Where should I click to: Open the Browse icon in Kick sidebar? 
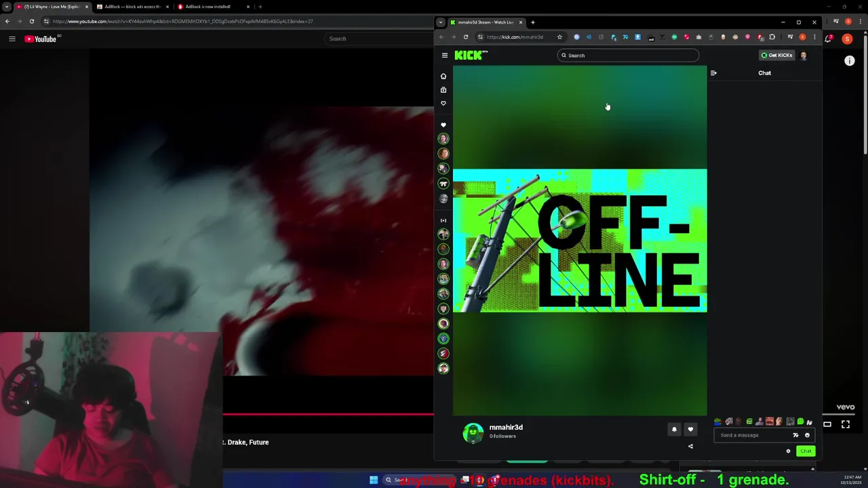point(443,89)
